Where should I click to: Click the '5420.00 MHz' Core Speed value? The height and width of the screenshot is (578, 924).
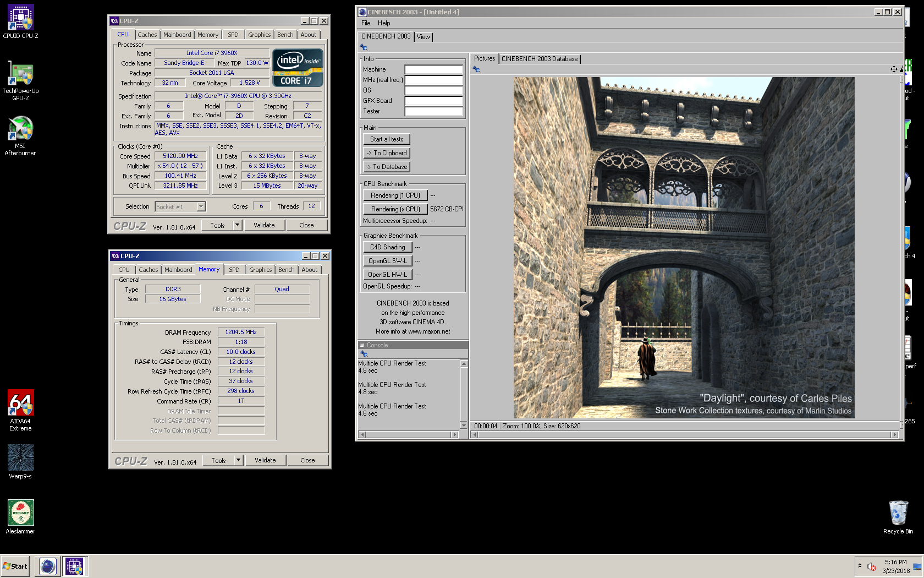click(x=180, y=156)
